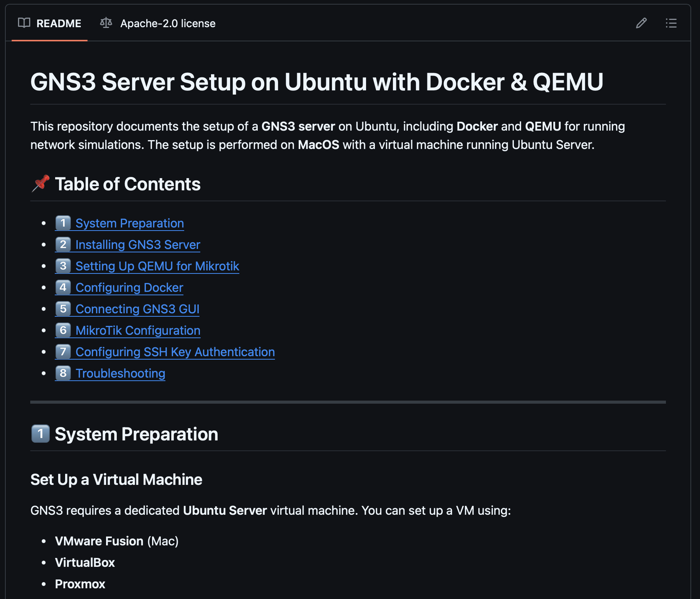Screen dimensions: 700x599
Task: Click the bold GNS3 server text in intro
Action: click(298, 126)
